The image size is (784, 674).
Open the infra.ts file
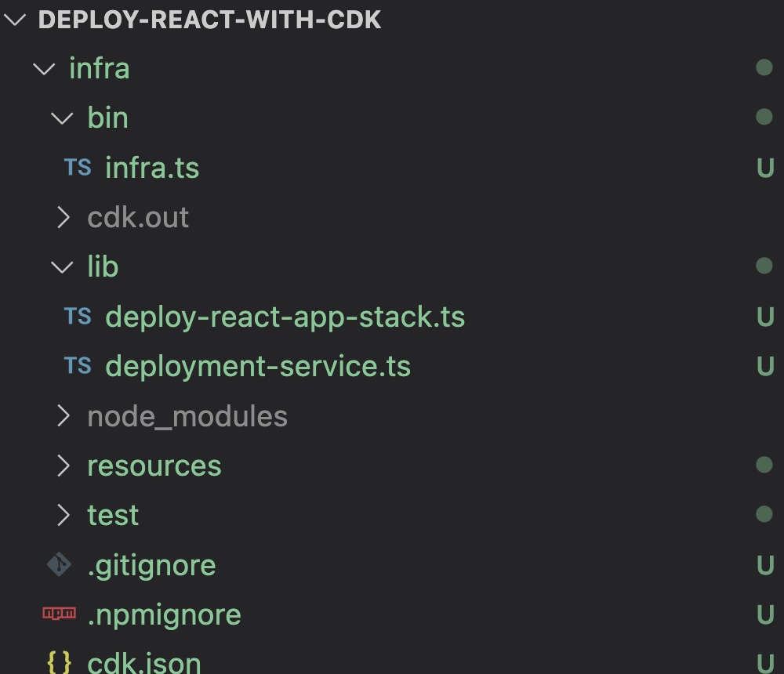(x=152, y=167)
